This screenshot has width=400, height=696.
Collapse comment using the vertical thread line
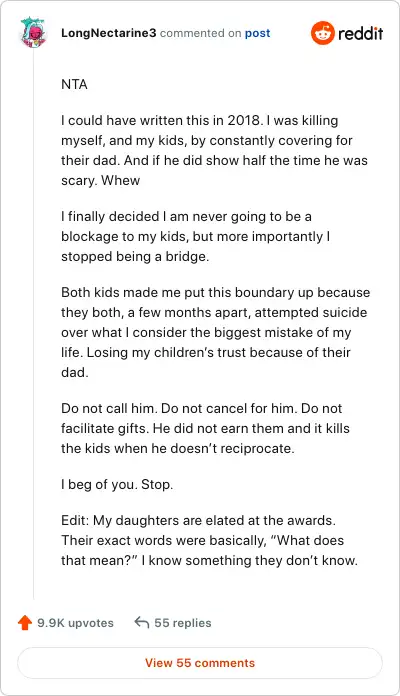[34, 324]
